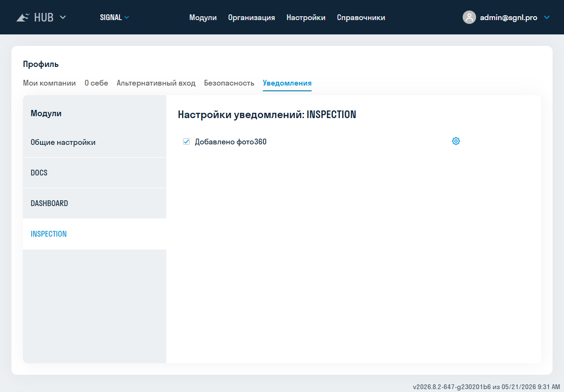
Task: Click the Профиль page heading
Action: coord(41,64)
